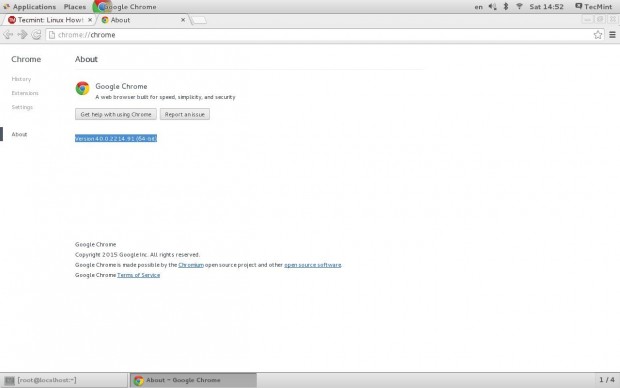This screenshot has height=388, width=620.
Task: Close the About tab
Action: pos(183,20)
